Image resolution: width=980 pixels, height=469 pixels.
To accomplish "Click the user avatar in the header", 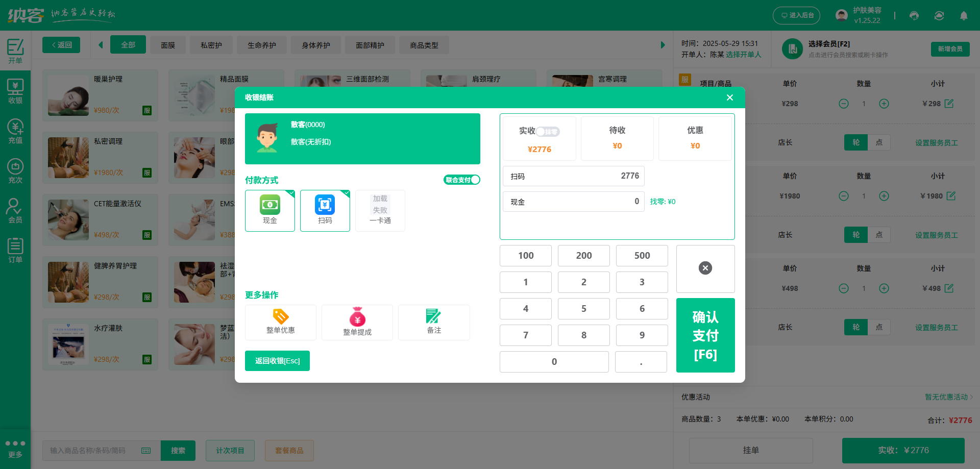I will (x=842, y=15).
